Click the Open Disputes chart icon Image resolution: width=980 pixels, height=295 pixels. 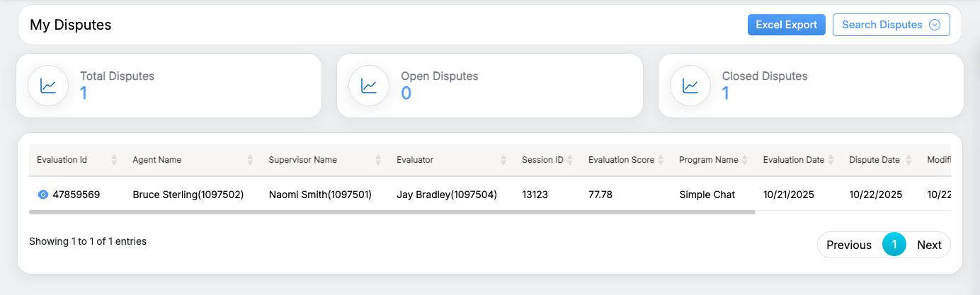click(369, 86)
